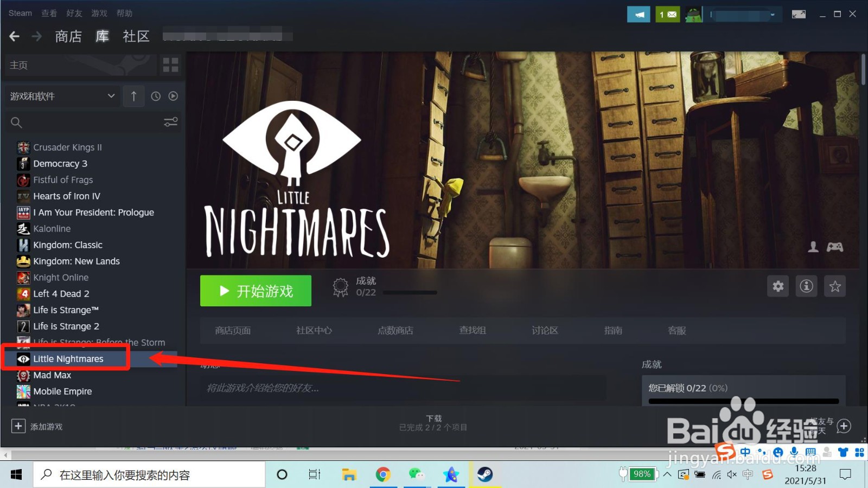The width and height of the screenshot is (868, 488).
Task: Select Life is Strange 2
Action: (66, 326)
